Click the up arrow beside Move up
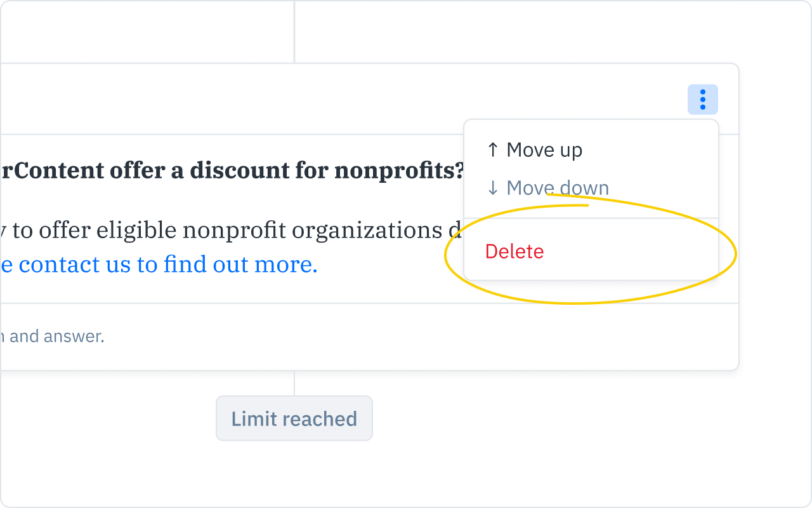 pos(492,150)
